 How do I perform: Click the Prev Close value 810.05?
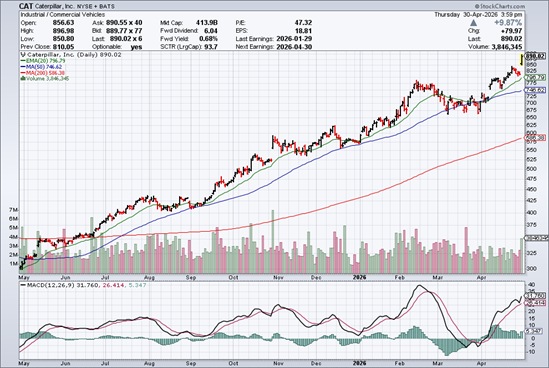[63, 47]
